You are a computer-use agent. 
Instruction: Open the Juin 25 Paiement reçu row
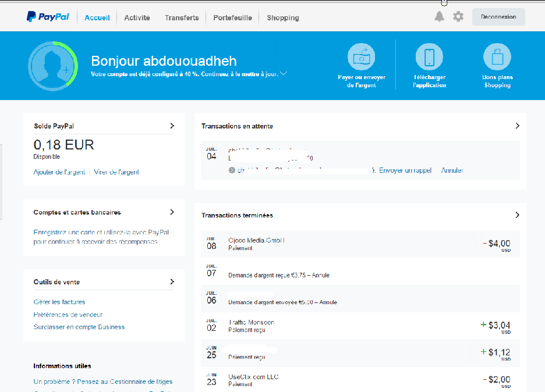(x=360, y=353)
